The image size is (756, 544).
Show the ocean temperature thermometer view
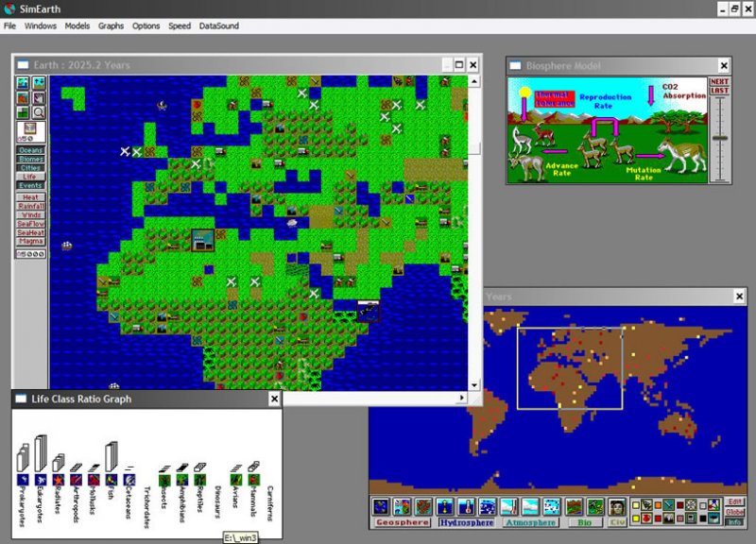(x=466, y=507)
